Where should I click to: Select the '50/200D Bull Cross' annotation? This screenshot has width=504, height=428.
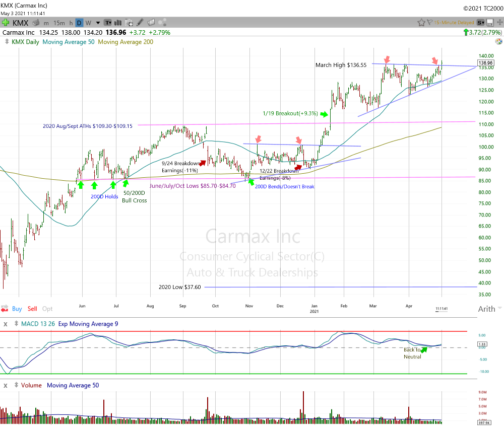tap(135, 196)
